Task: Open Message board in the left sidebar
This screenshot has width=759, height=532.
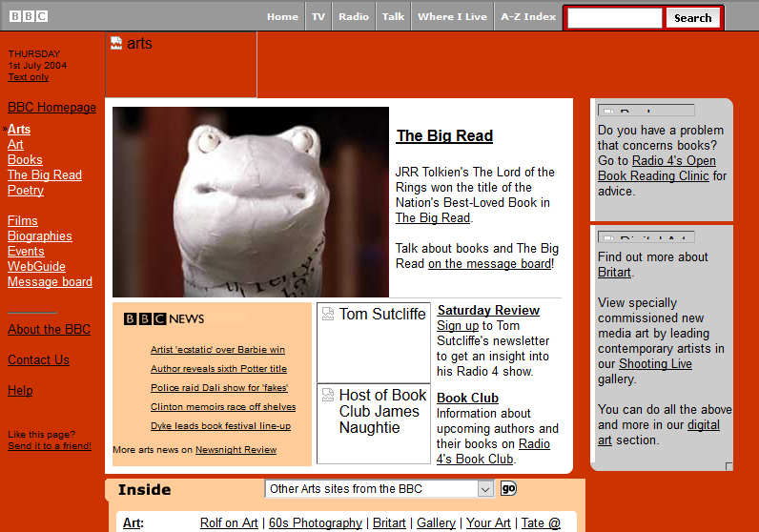Action: pos(50,282)
